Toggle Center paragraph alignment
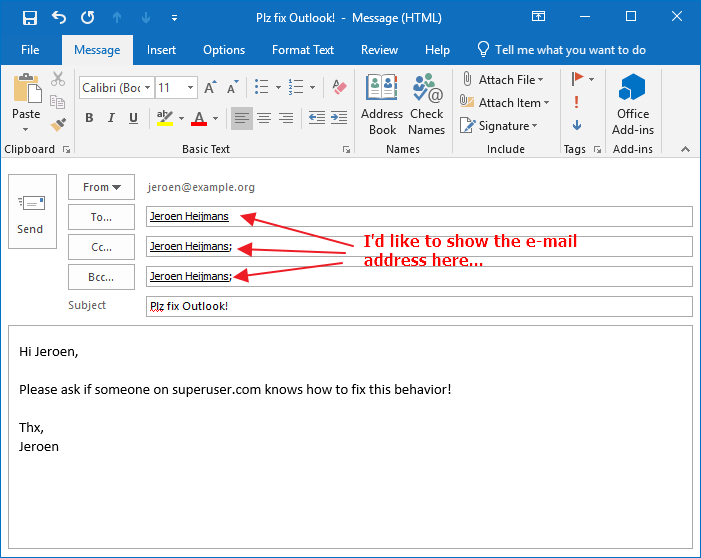This screenshot has height=558, width=701. (x=264, y=118)
